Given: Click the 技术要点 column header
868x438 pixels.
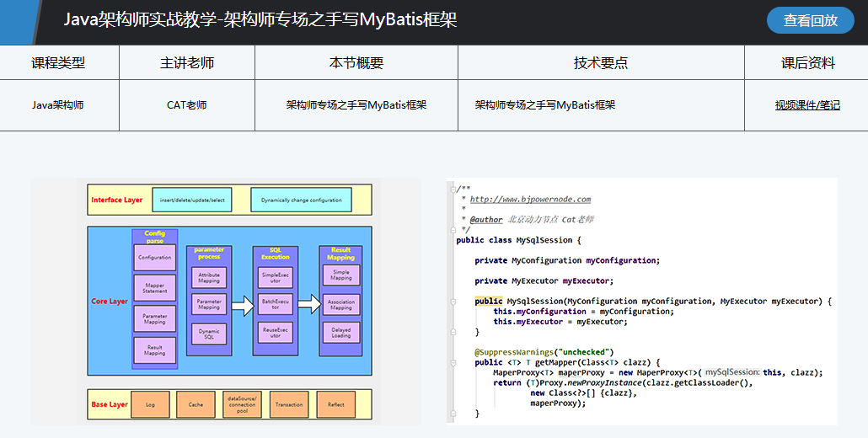Looking at the screenshot, I should coord(600,63).
